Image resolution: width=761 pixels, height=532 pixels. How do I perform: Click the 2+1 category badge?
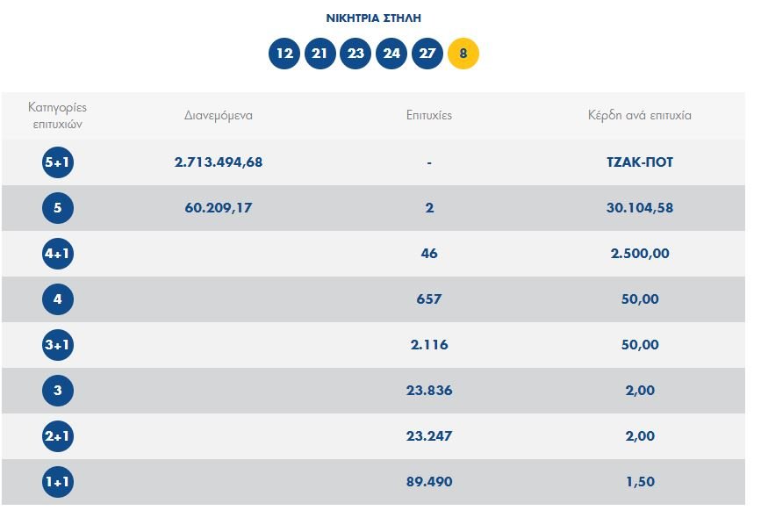[58, 436]
